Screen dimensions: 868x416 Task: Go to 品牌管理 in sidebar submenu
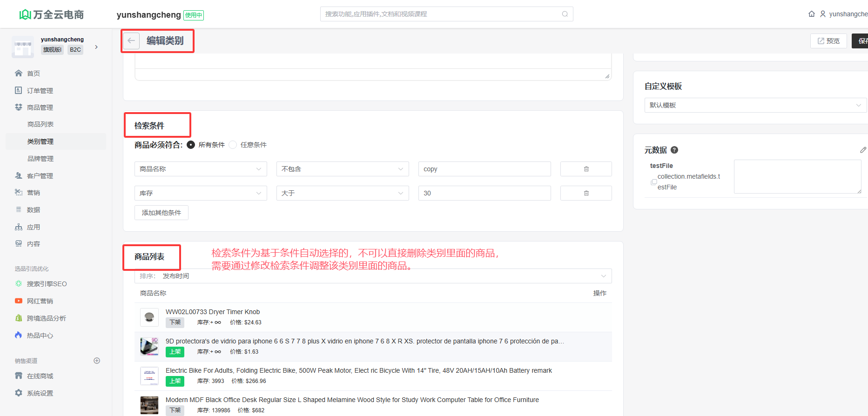(x=40, y=159)
